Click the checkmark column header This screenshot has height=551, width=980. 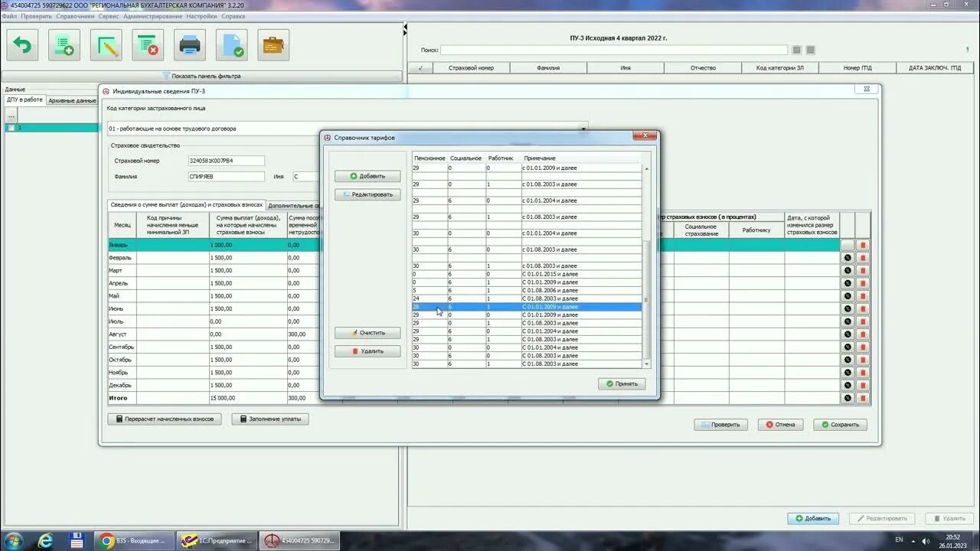[x=420, y=67]
